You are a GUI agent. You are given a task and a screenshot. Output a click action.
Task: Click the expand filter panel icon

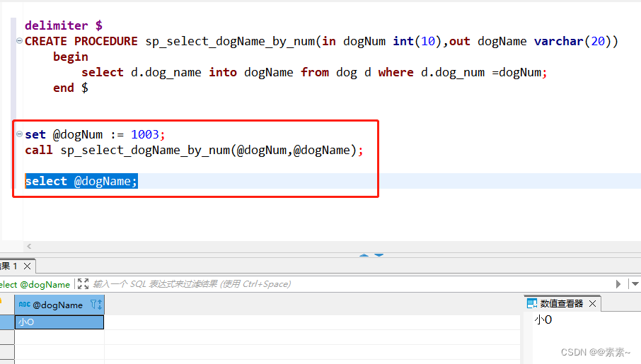click(x=83, y=283)
